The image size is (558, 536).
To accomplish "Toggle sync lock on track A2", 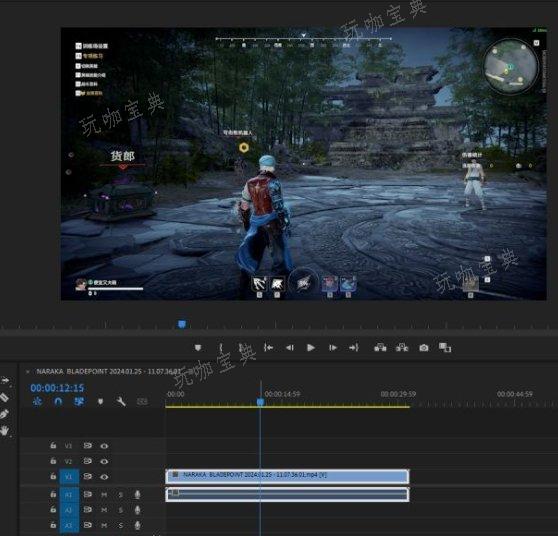I will (88, 510).
